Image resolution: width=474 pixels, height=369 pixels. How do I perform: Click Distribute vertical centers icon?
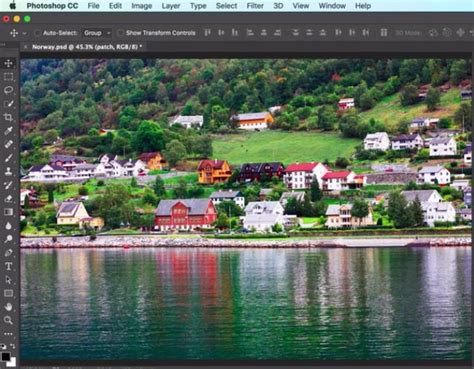(x=309, y=33)
